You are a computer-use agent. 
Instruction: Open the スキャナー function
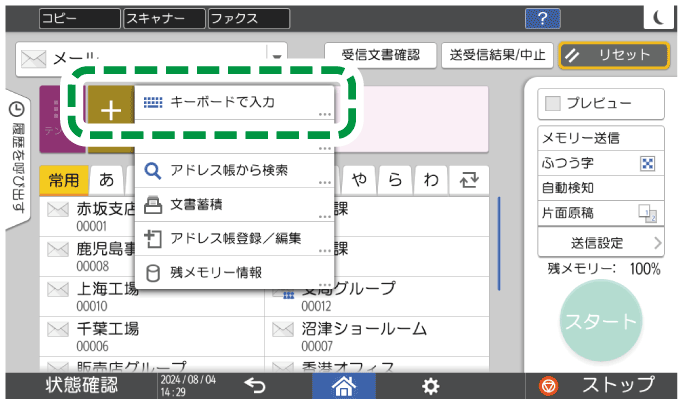click(165, 18)
